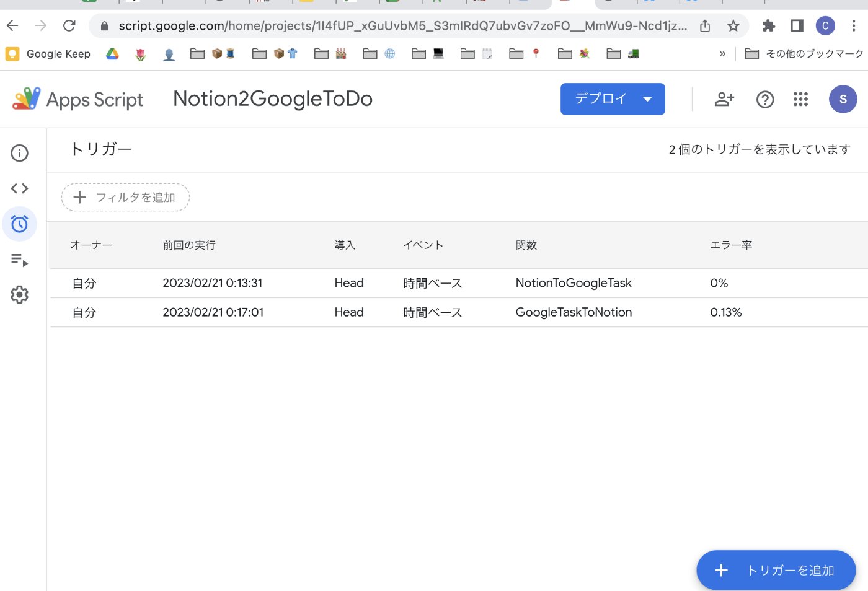Show hidden bookmarks with double chevron
The width and height of the screenshot is (868, 591).
[x=722, y=54]
